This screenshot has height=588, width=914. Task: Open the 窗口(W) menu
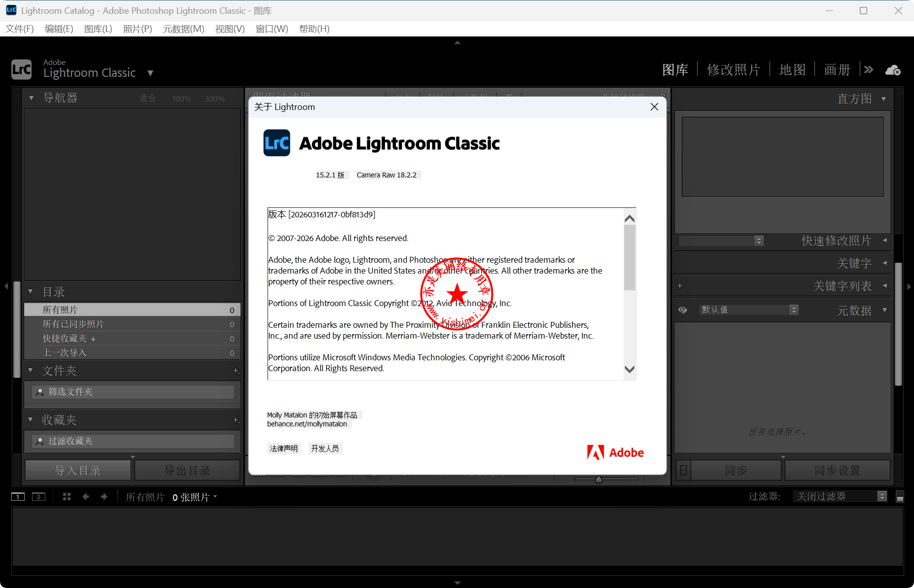(x=272, y=29)
